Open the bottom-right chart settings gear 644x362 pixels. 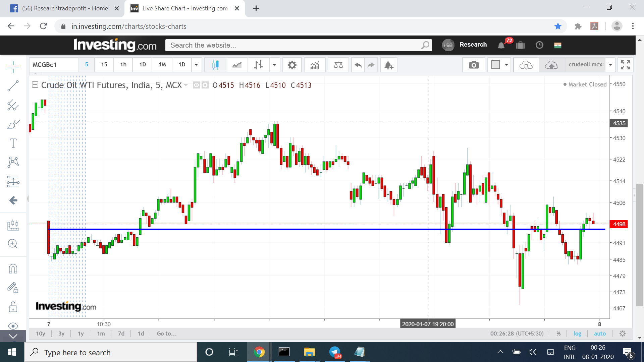tap(623, 334)
